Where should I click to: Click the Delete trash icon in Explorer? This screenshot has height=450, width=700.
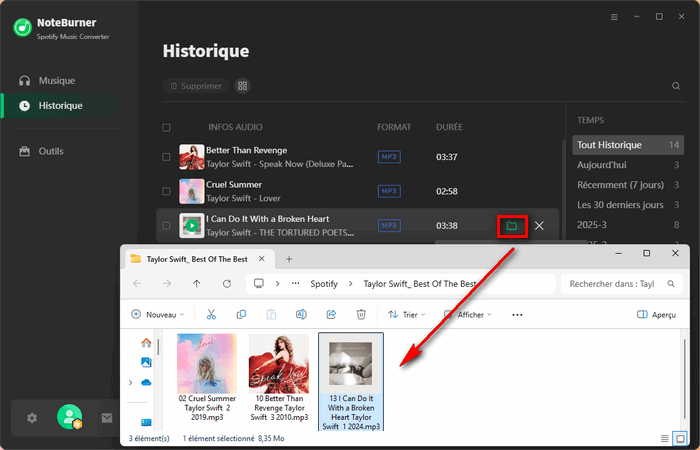pos(361,315)
